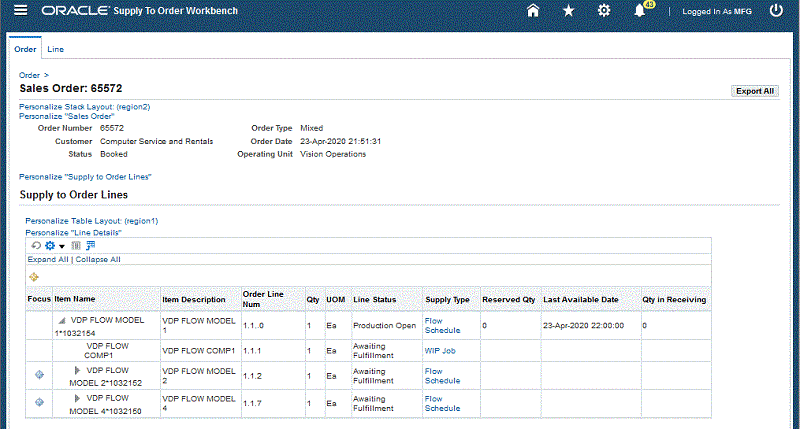Open Personalize "Sales Order" link
Screen dimensions: 800x429
(67, 116)
